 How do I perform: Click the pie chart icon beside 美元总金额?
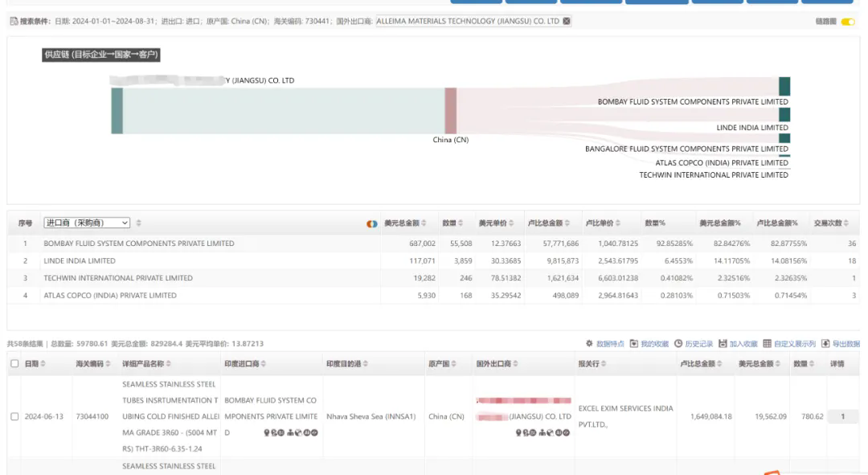372,223
